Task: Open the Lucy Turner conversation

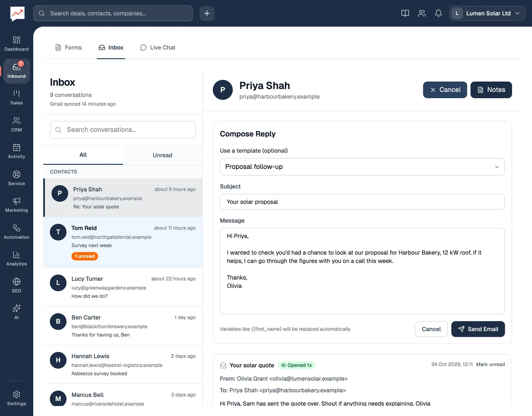Action: (123, 287)
